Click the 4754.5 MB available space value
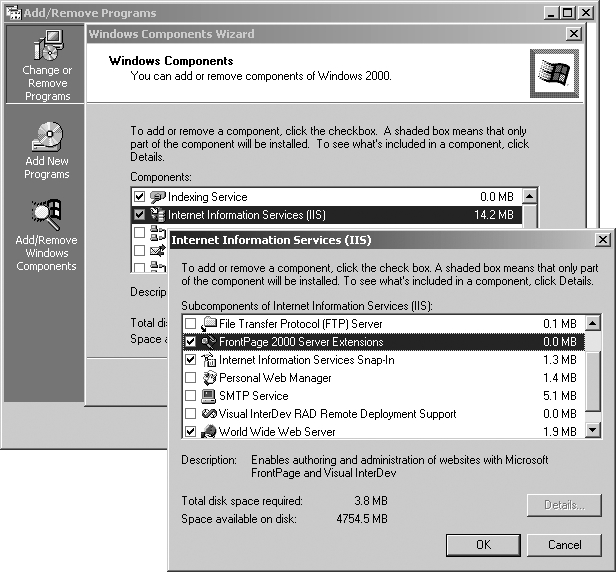 click(x=362, y=519)
